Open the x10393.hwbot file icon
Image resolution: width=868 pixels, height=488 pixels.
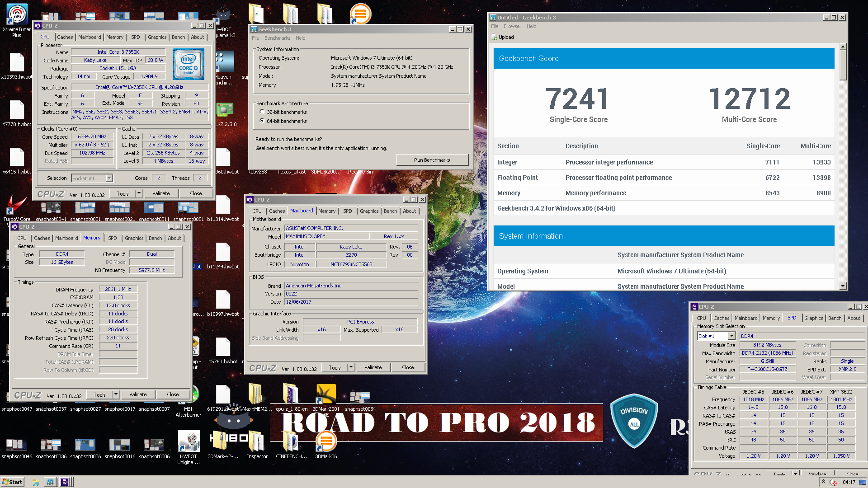click(17, 66)
